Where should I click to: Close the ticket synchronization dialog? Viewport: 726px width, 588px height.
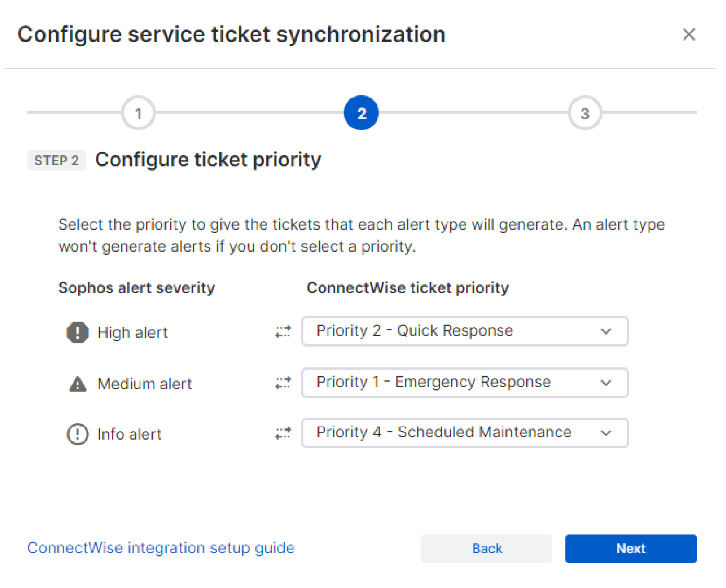[689, 35]
